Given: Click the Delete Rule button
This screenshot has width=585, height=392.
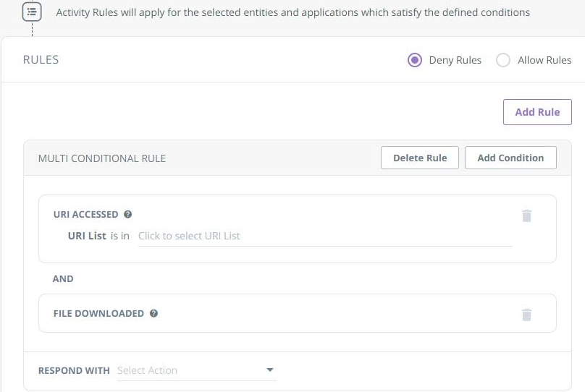Looking at the screenshot, I should pyautogui.click(x=420, y=158).
